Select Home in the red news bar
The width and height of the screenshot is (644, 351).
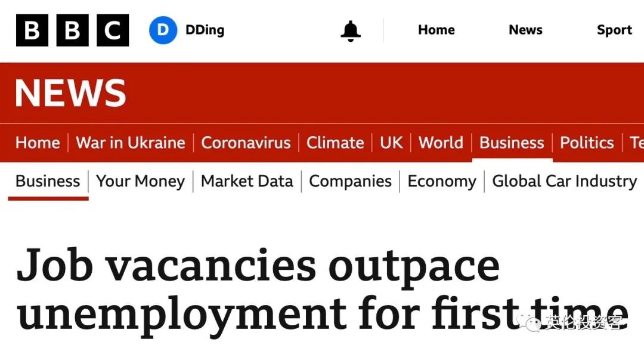[x=38, y=143]
